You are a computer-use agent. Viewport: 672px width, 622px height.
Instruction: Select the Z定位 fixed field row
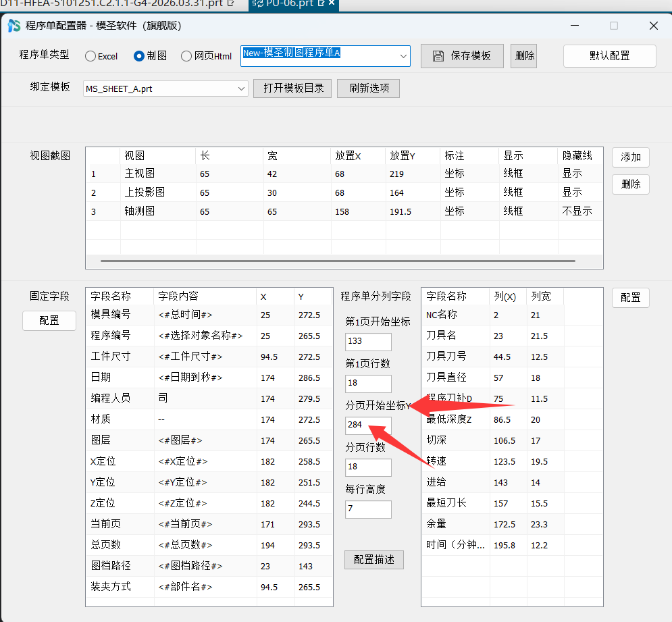coord(209,503)
